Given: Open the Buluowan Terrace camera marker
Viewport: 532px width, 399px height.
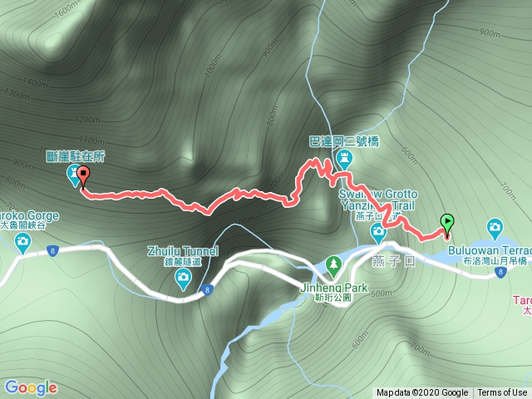Looking at the screenshot, I should tap(495, 229).
